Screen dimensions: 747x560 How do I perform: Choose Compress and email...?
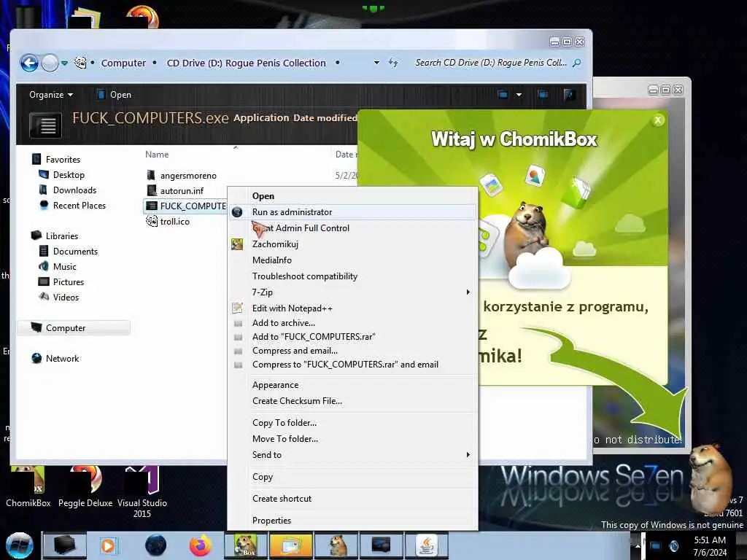point(352,351)
